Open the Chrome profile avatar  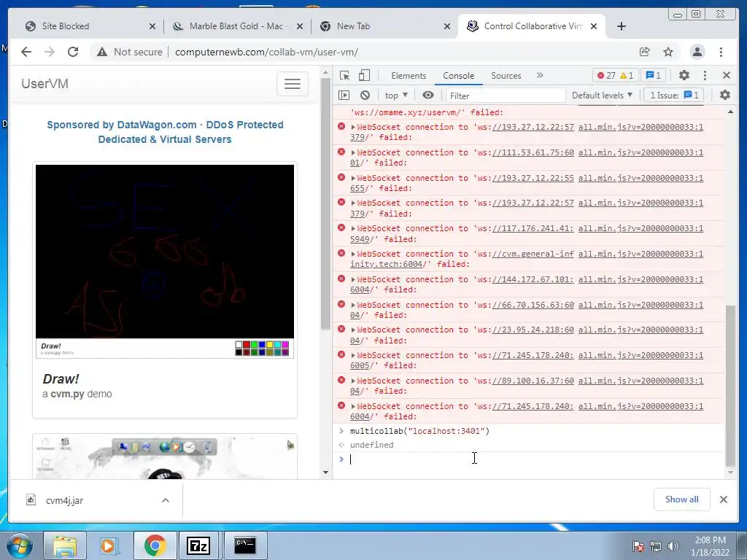pyautogui.click(x=697, y=52)
